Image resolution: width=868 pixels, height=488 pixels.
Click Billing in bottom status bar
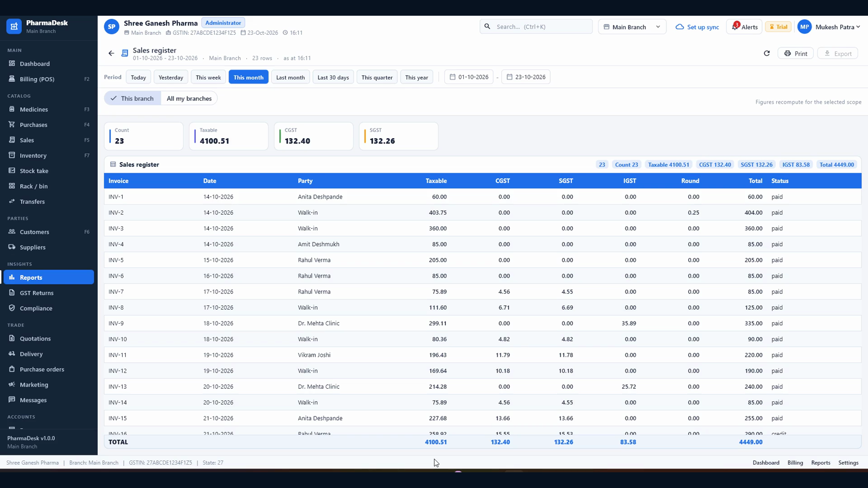[x=795, y=463]
